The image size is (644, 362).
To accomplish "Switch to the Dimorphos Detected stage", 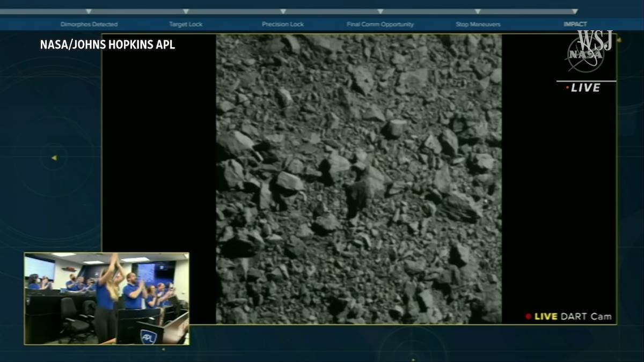I will click(89, 24).
